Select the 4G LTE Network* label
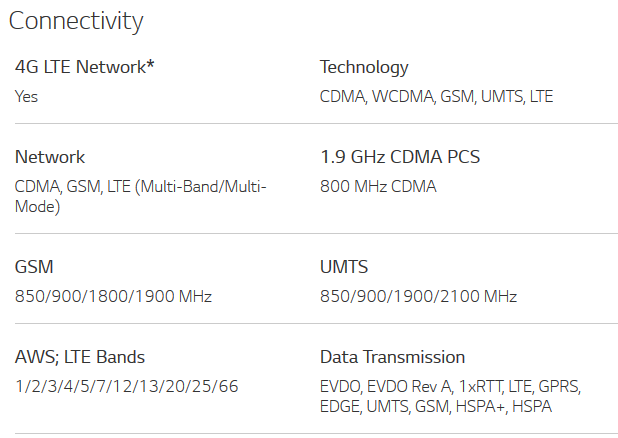 [84, 67]
